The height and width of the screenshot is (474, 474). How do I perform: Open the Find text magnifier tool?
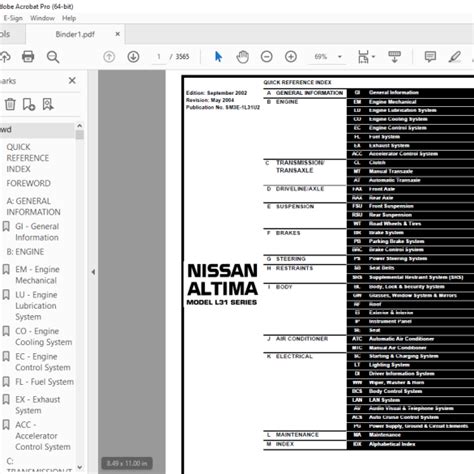pos(53,57)
